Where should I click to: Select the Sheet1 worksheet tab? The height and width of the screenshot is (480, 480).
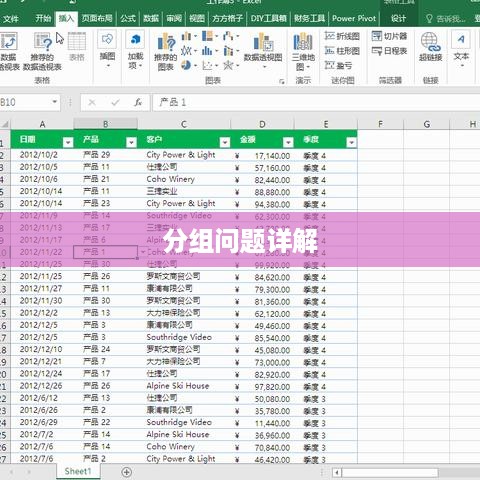pos(78,471)
